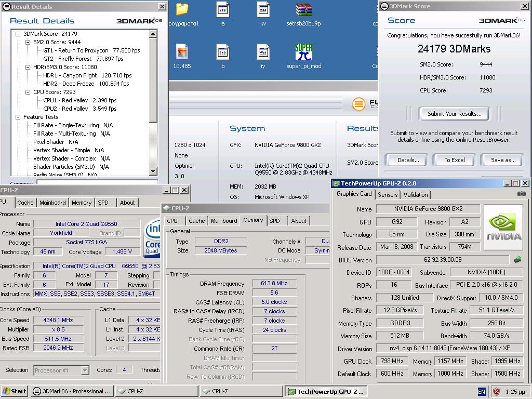The height and width of the screenshot is (399, 532).
Task: Switch to the second CPU-Z taskbar button
Action: click(241, 391)
